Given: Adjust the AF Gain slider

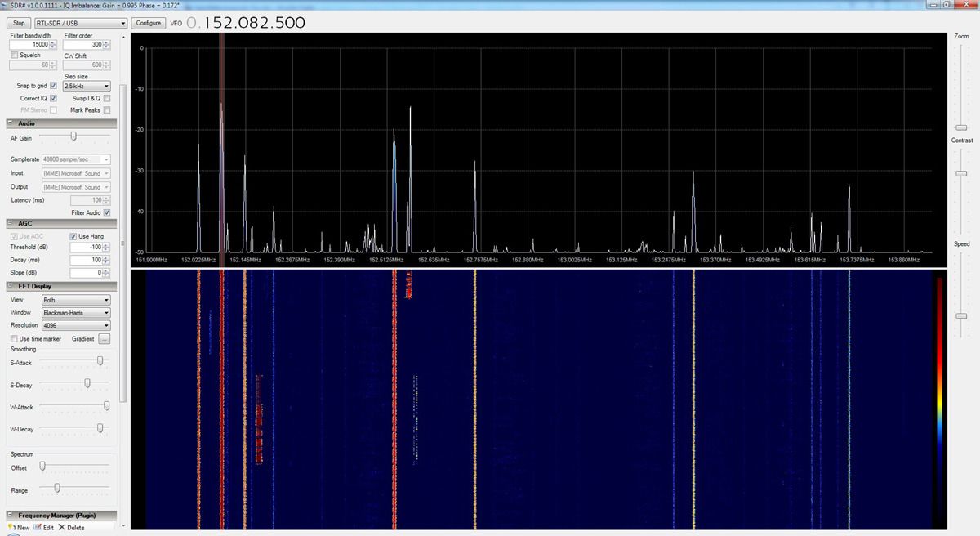Looking at the screenshot, I should 73,136.
